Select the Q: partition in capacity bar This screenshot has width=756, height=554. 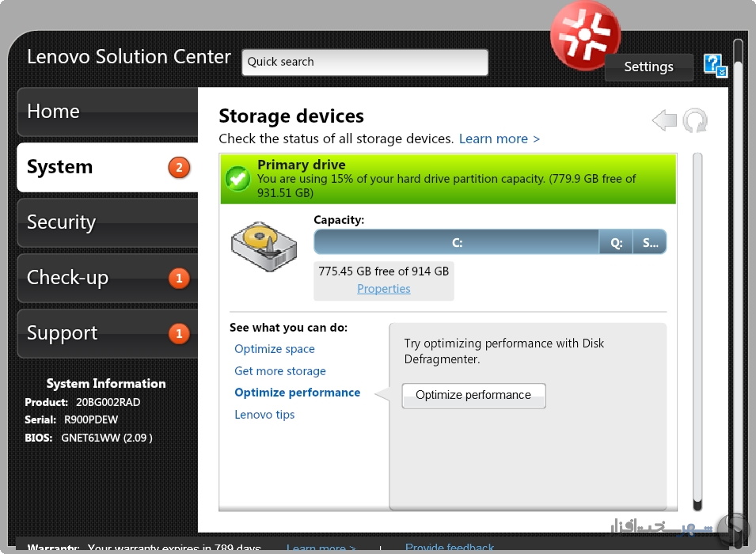[616, 242]
